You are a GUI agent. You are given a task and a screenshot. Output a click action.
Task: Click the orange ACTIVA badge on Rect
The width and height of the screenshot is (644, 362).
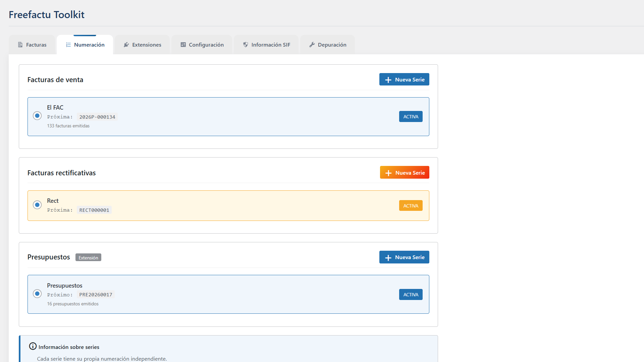click(x=411, y=205)
